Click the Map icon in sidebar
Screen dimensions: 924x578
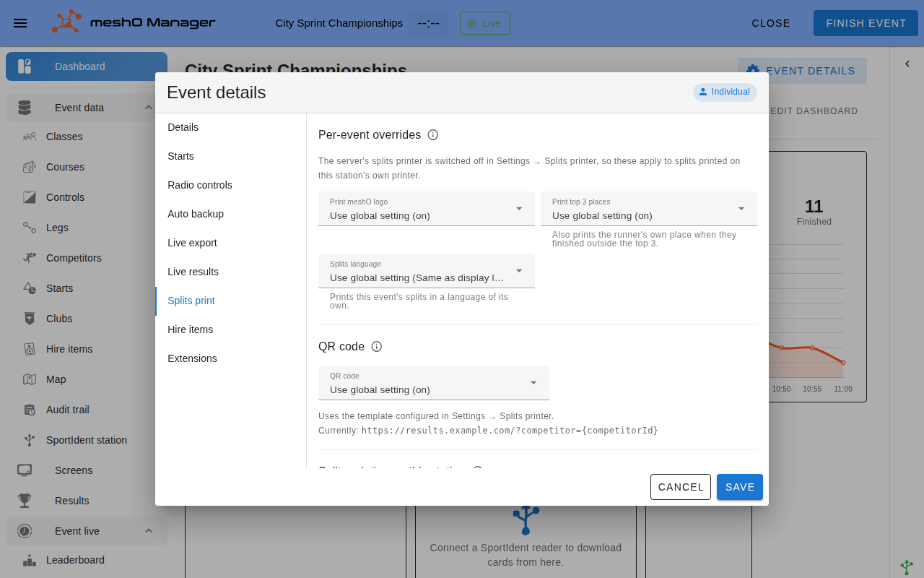(30, 379)
